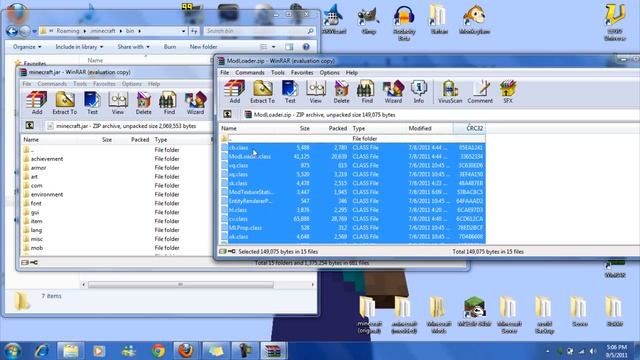Click Delete icon in minecraft.jar window
640x360 pixels.
click(143, 102)
